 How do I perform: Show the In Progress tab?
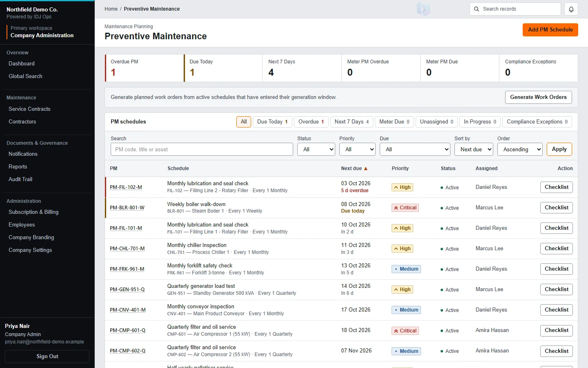click(480, 122)
